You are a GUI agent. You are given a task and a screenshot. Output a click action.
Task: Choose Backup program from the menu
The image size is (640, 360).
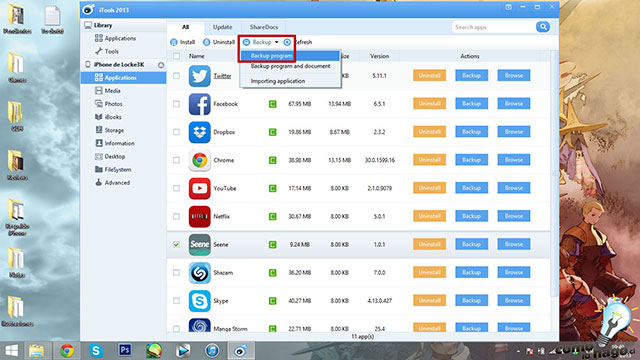tap(290, 56)
